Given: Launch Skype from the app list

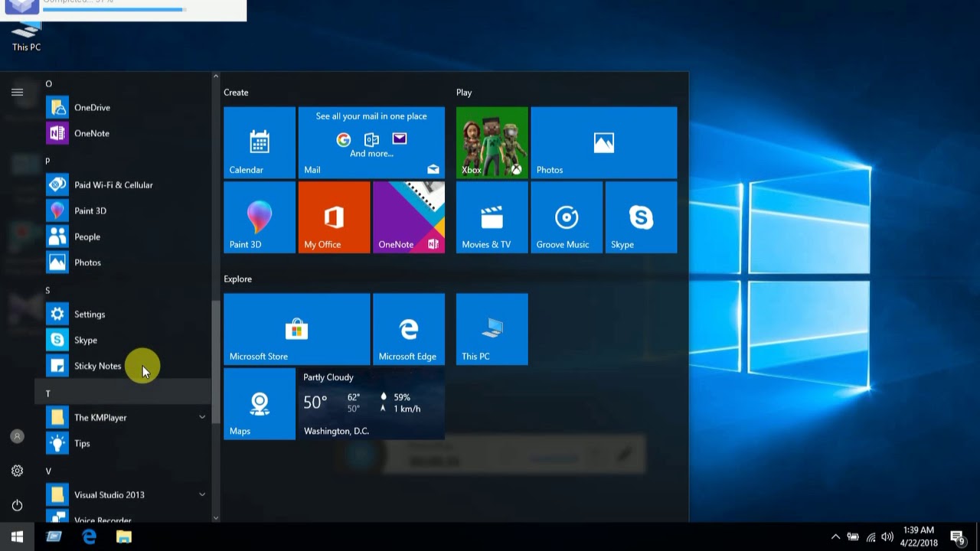Looking at the screenshot, I should tap(122, 340).
